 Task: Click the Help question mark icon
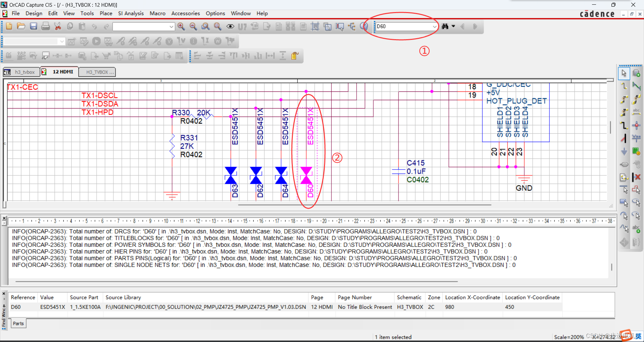click(364, 26)
